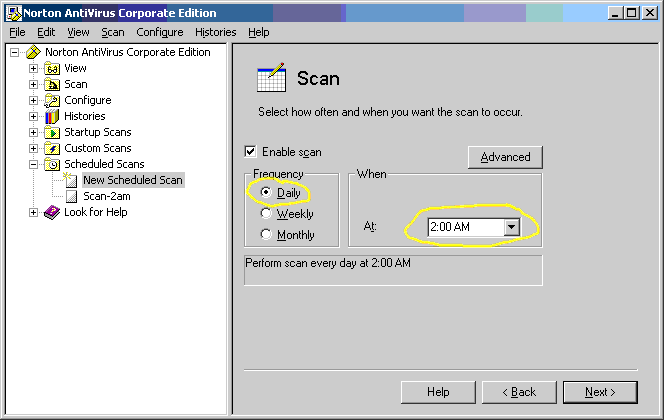
Task: Open the Configure menu in menu bar
Action: point(159,32)
